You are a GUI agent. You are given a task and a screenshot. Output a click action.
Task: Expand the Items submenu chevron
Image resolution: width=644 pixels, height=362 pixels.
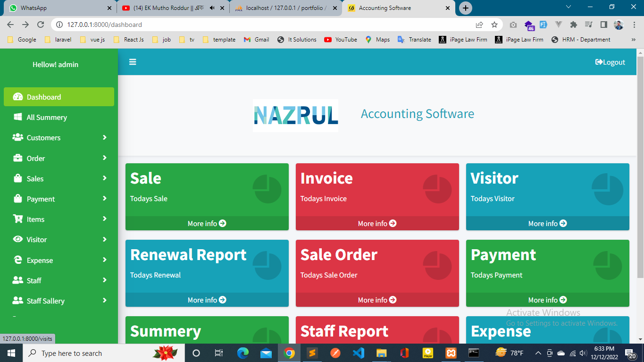pyautogui.click(x=105, y=219)
